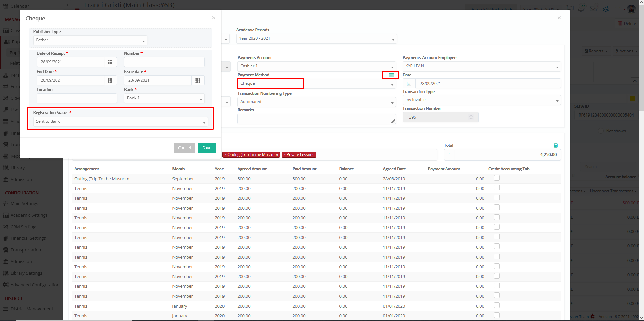The image size is (644, 321).
Task: Click the CRM Settings icon
Action: point(6,227)
